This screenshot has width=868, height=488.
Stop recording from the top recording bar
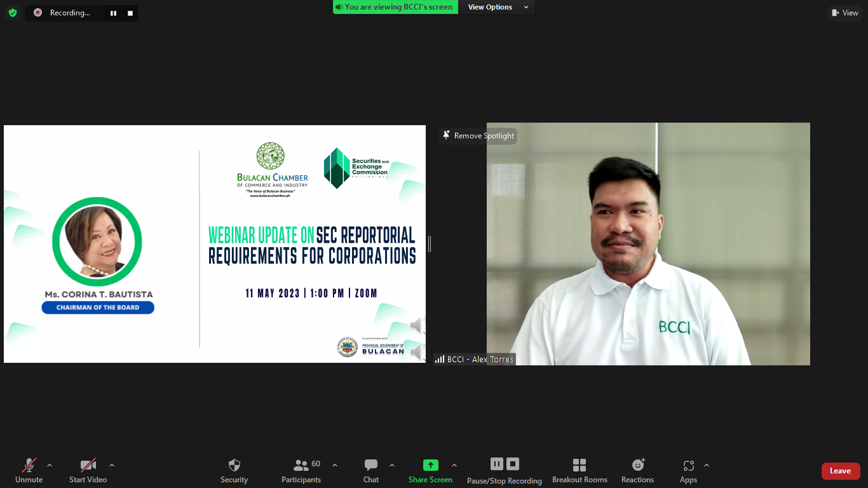coord(130,13)
